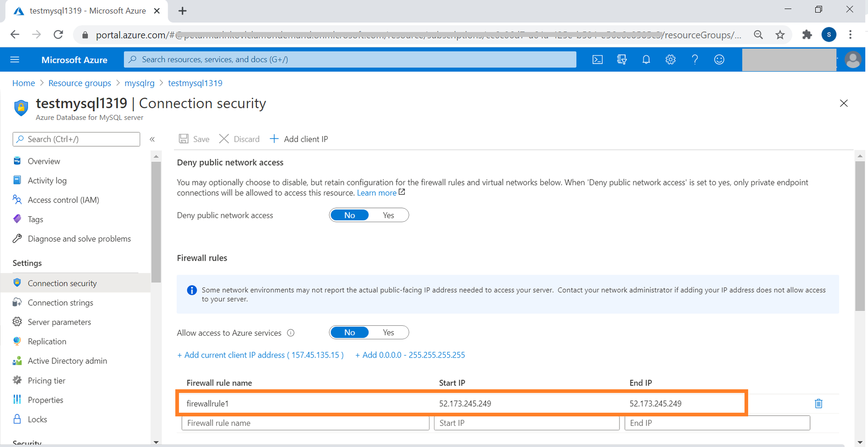Click the Firewall rule name input field

point(305,423)
